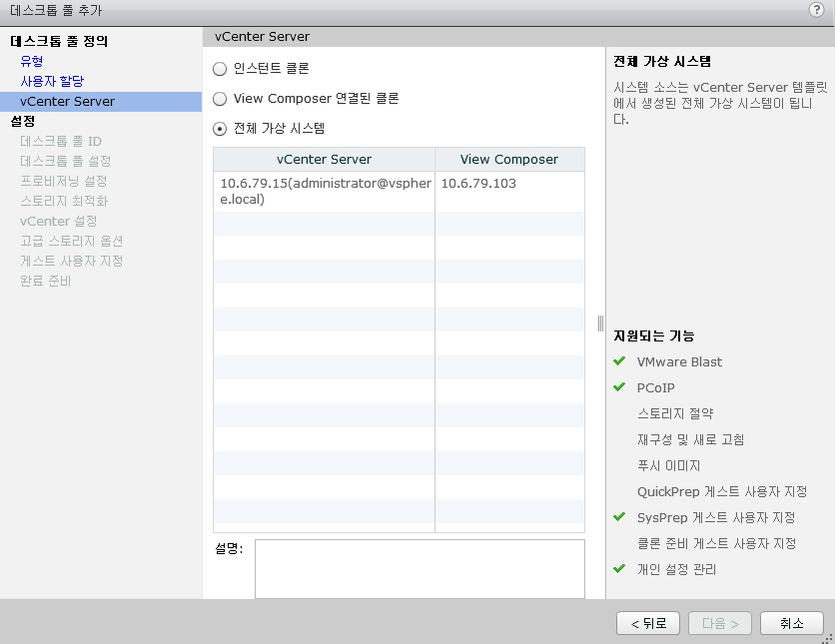The height and width of the screenshot is (644, 835).
Task: Click the 개인 설정 관리 feature label
Action: [677, 569]
